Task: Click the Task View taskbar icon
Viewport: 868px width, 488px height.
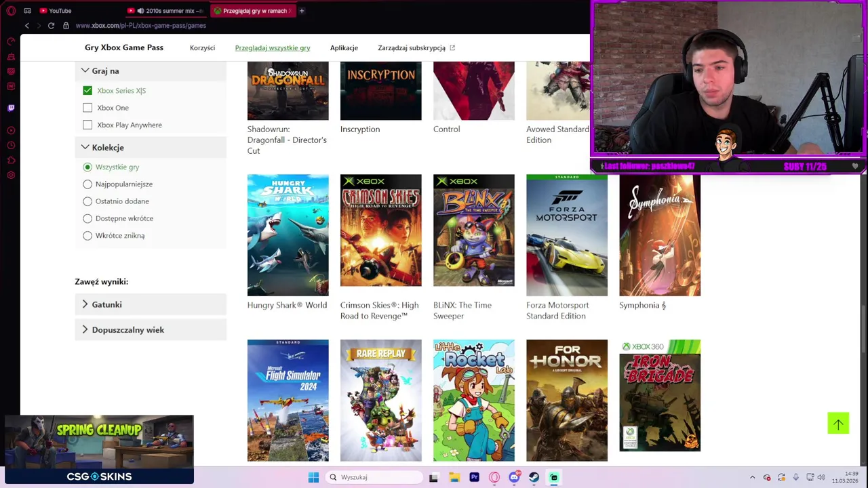Action: pyautogui.click(x=433, y=477)
